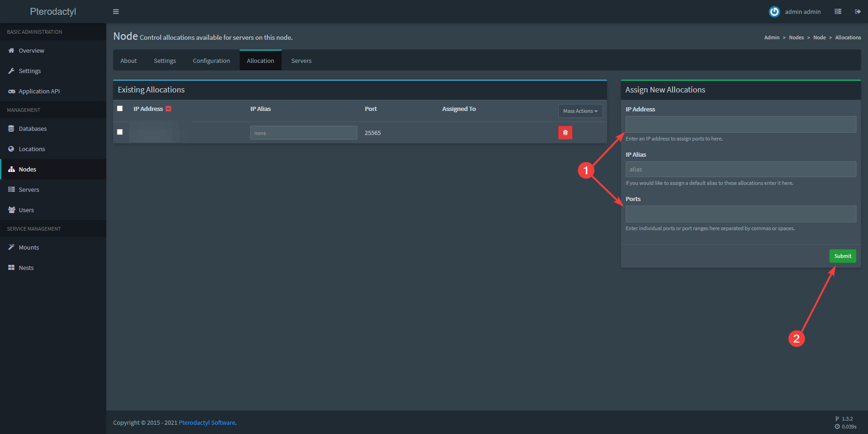Click the Application API gamepad icon
Screen dimensions: 868x434
point(12,92)
